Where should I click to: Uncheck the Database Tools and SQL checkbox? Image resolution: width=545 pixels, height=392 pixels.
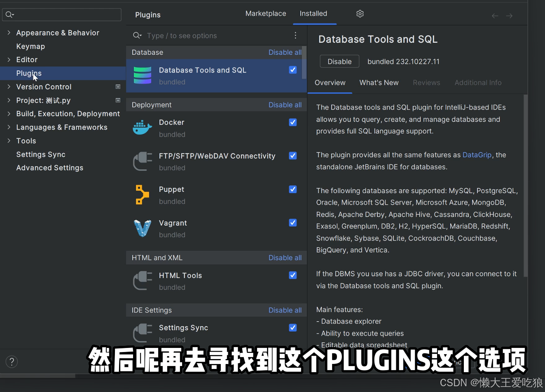(x=293, y=70)
